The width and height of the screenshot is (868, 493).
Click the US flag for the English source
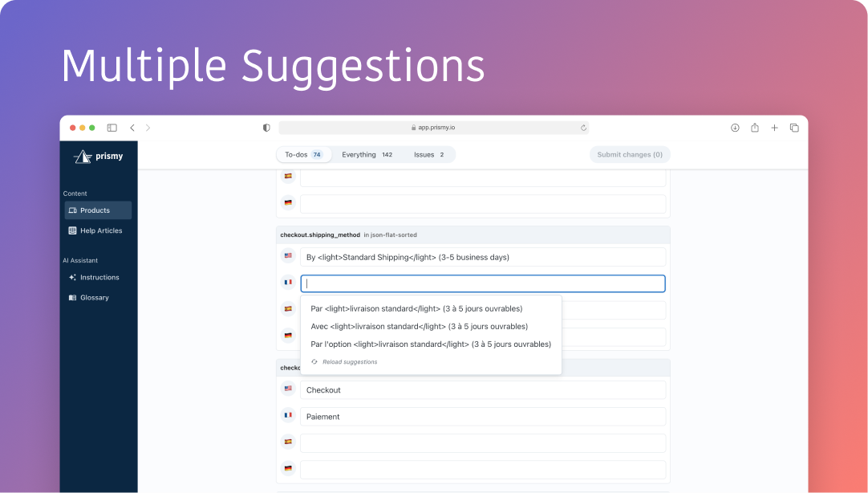pyautogui.click(x=288, y=255)
